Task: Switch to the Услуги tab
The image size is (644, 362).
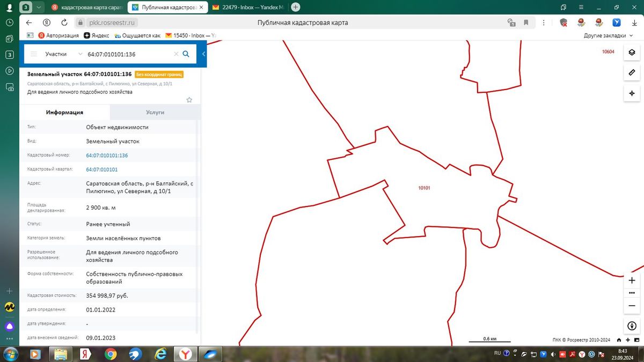Action: coord(155,112)
